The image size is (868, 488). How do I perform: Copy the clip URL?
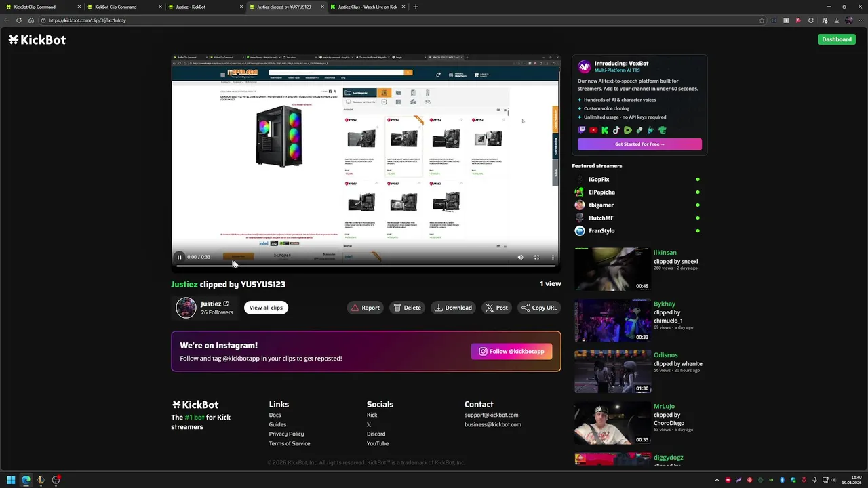pyautogui.click(x=539, y=308)
